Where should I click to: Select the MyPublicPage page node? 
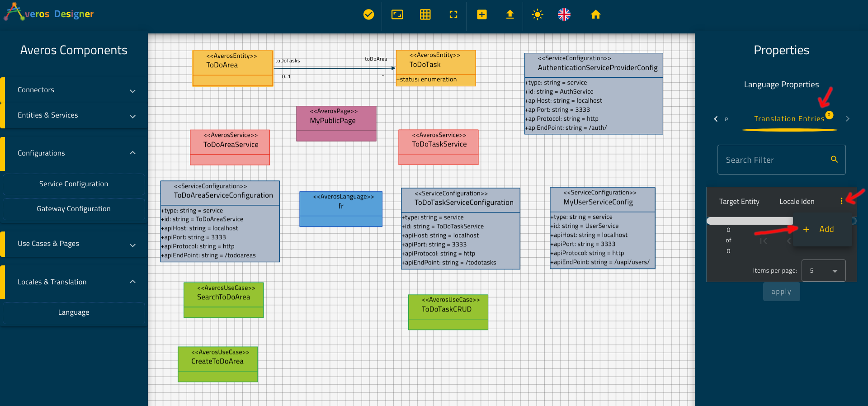click(336, 123)
